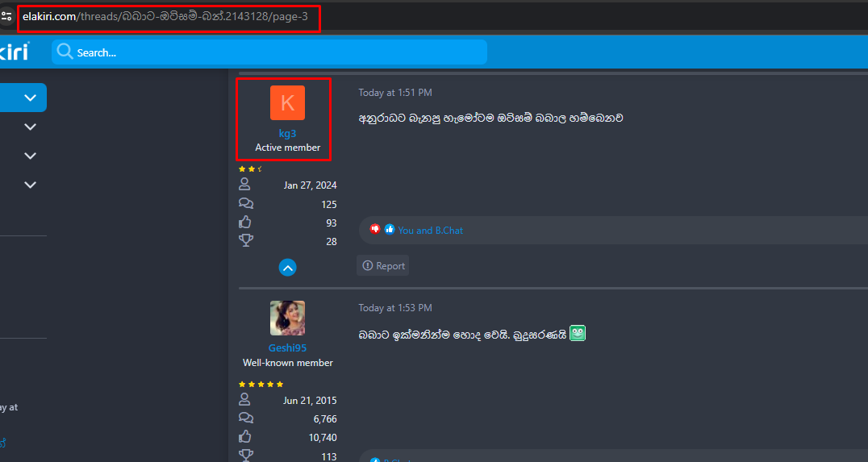868x462 pixels.
Task: Click kg3's reaction score 93
Action: (331, 223)
